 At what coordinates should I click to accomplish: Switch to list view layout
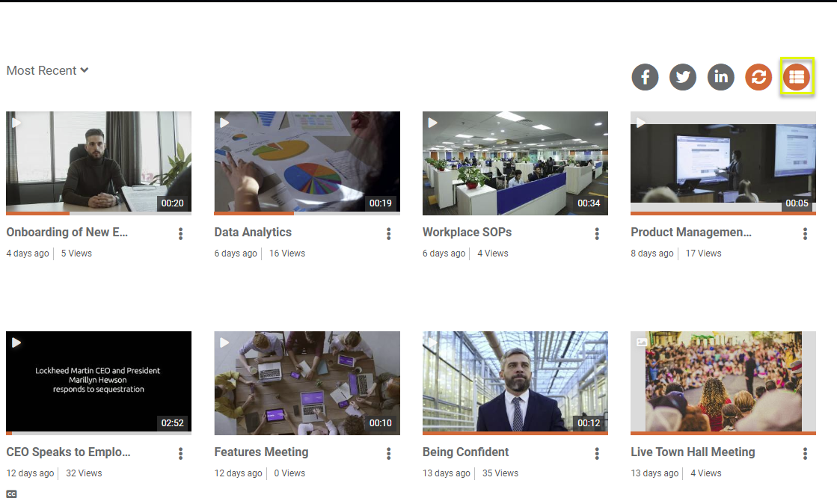(x=797, y=76)
